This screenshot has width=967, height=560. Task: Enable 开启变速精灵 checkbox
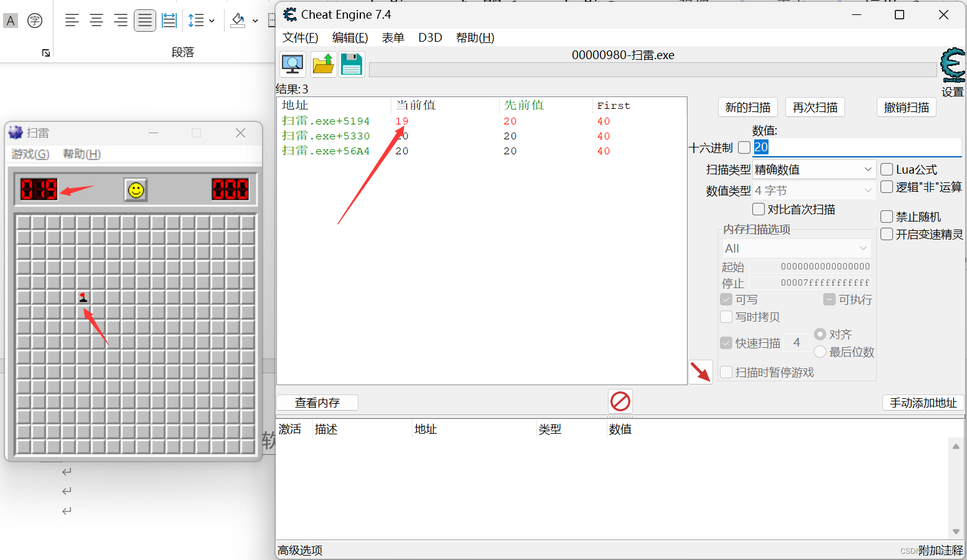887,234
